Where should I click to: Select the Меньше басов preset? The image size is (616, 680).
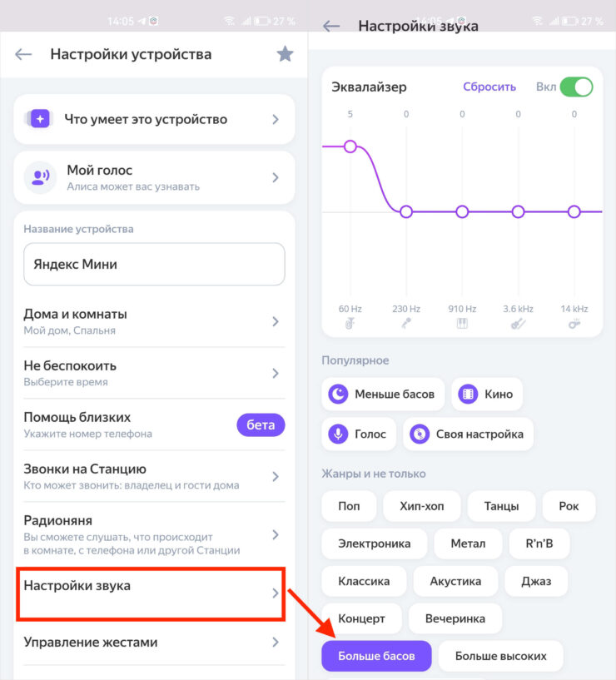(383, 394)
